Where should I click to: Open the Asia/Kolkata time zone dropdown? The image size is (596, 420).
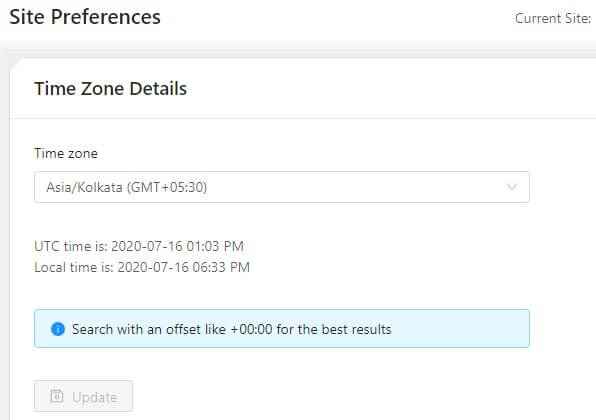282,187
